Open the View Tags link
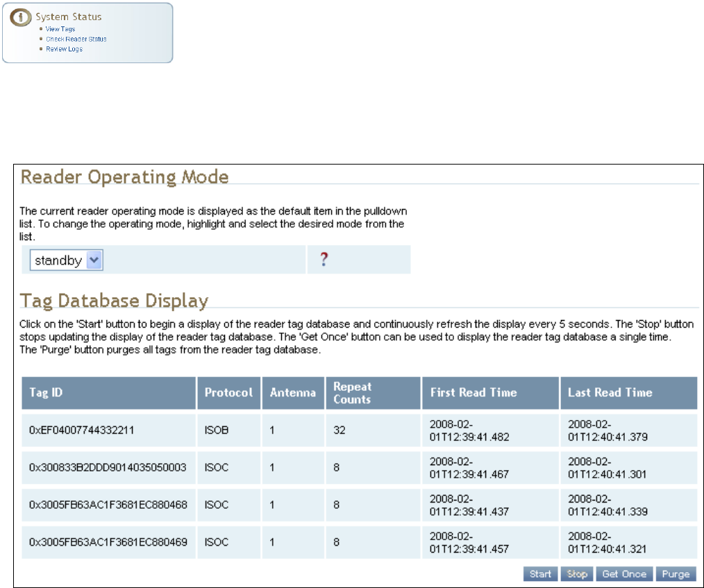Image resolution: width=704 pixels, height=588 pixels. (x=60, y=28)
